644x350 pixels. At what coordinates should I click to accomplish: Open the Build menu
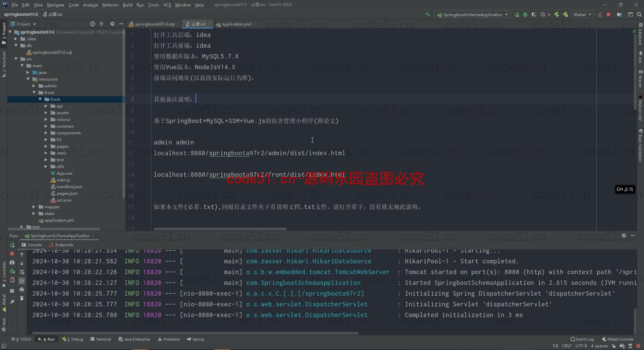[127, 5]
